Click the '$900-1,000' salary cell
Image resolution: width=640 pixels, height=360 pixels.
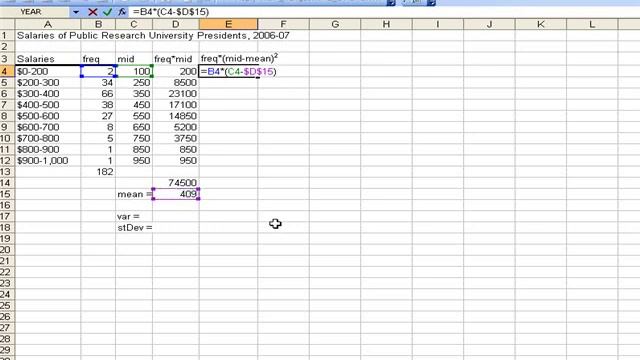(48, 161)
